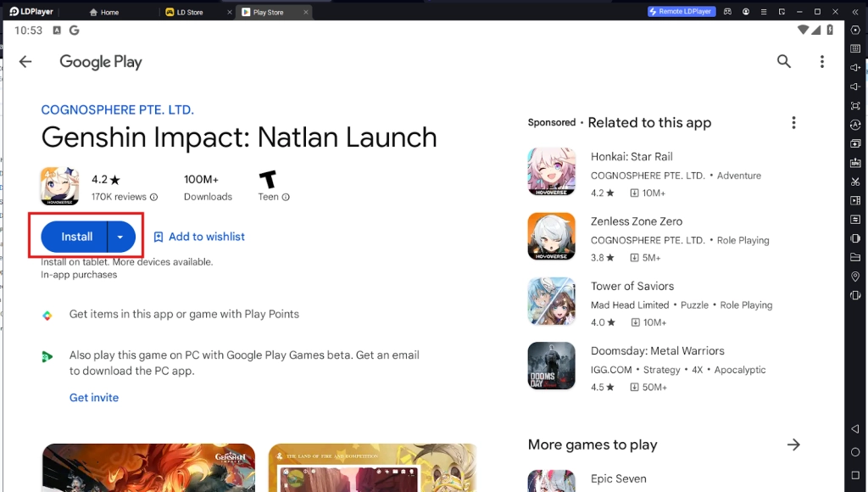Image resolution: width=868 pixels, height=492 pixels.
Task: Open operation synchronizer / auto icon
Action: (x=855, y=125)
